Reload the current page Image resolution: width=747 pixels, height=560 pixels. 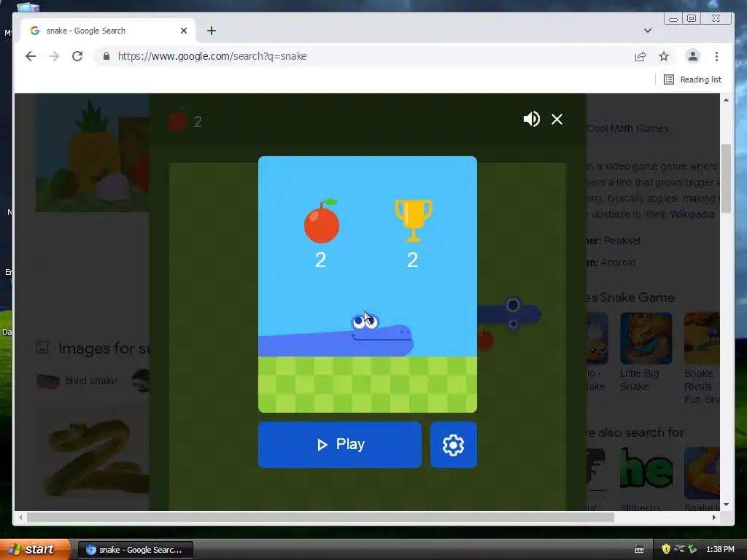77,56
